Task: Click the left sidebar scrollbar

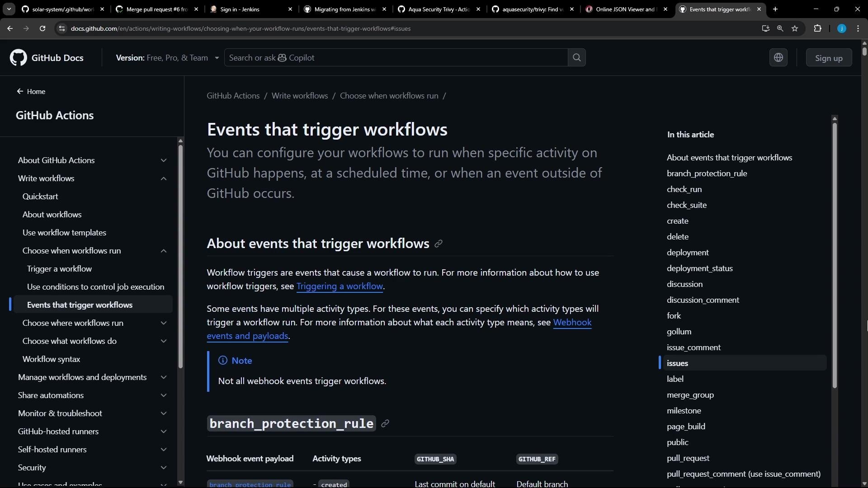Action: click(x=180, y=256)
